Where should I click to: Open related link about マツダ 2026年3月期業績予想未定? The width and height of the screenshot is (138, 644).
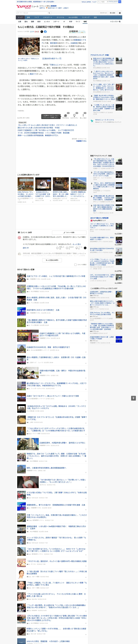point(43,133)
